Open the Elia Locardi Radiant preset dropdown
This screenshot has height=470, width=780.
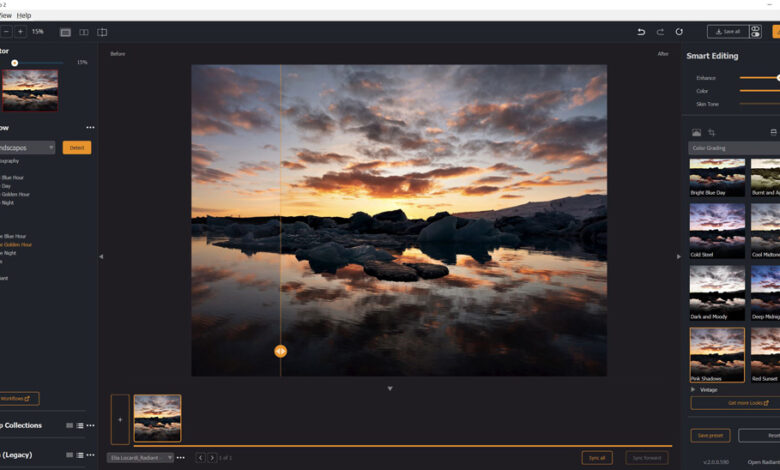(x=140, y=458)
